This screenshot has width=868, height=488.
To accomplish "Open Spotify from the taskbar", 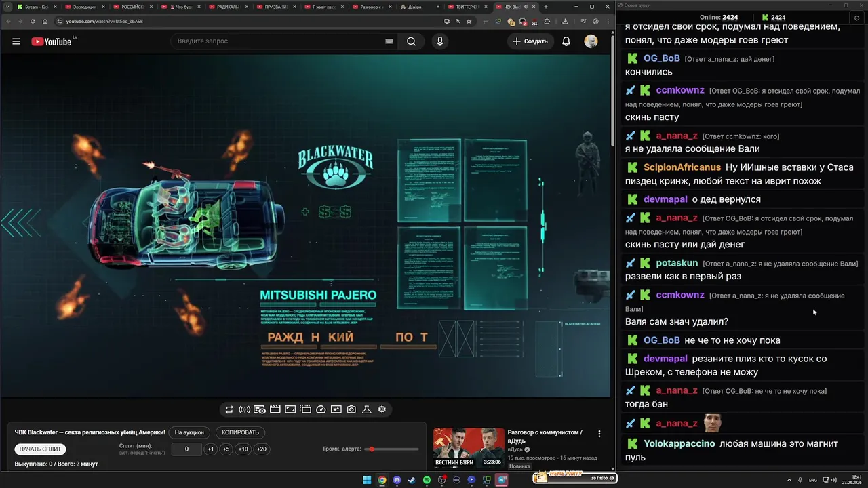I will pos(427,480).
